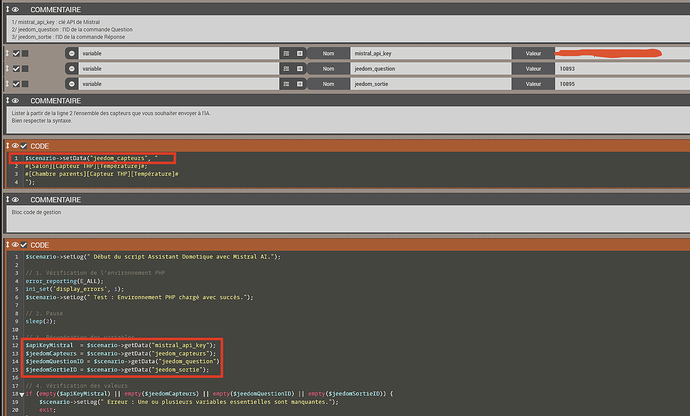690x416 pixels.
Task: Grab move handle of setData CODE block
Action: (7, 146)
